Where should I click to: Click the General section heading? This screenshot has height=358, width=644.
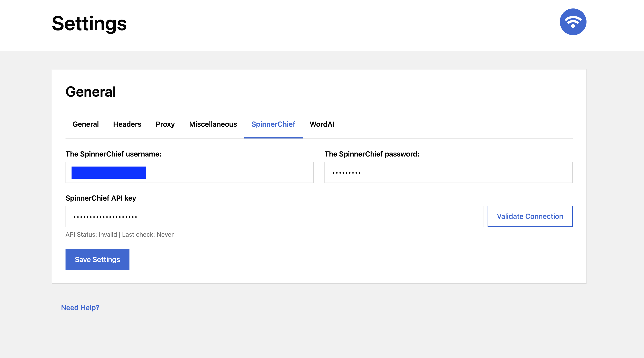click(90, 92)
